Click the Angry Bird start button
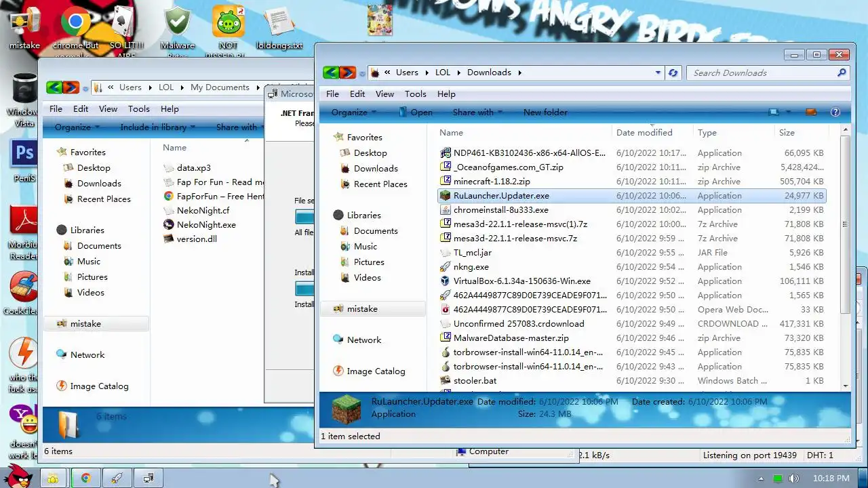 click(18, 476)
